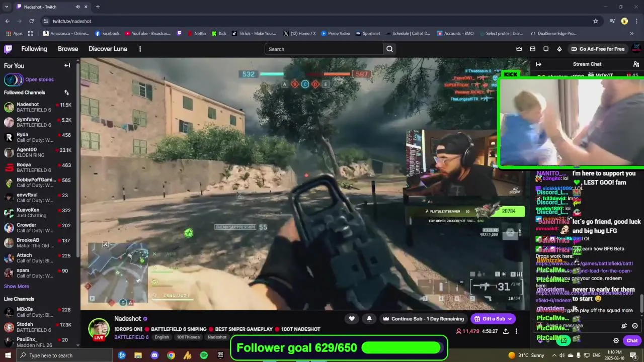Select BrookeAB channel in sidebar
The image size is (644, 362).
click(39, 243)
